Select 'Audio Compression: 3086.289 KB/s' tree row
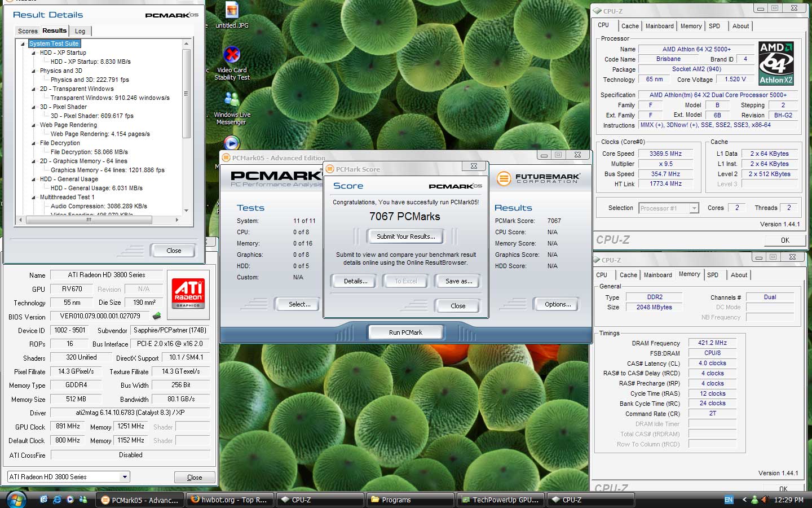Viewport: 812px width, 508px height. tap(99, 206)
